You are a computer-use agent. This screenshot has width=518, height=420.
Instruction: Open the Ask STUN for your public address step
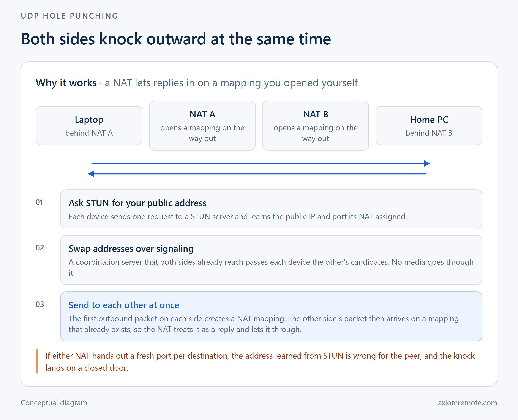[x=271, y=209]
